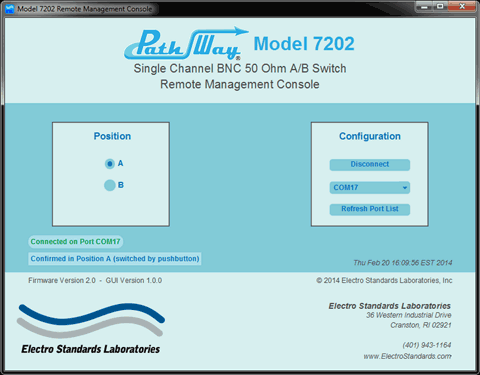Click the '© 2014 Electro Standards Laboratories, Inc' text
The image size is (480, 375).
[384, 280]
